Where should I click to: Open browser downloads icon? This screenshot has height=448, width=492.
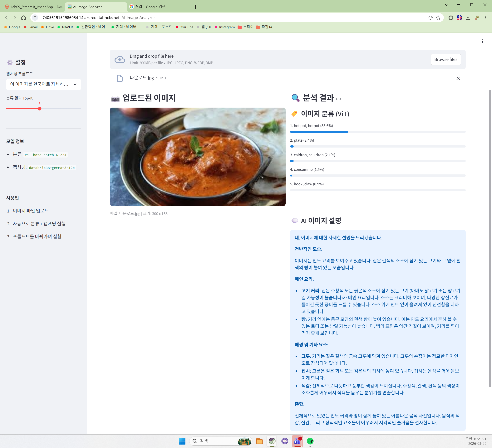click(468, 17)
